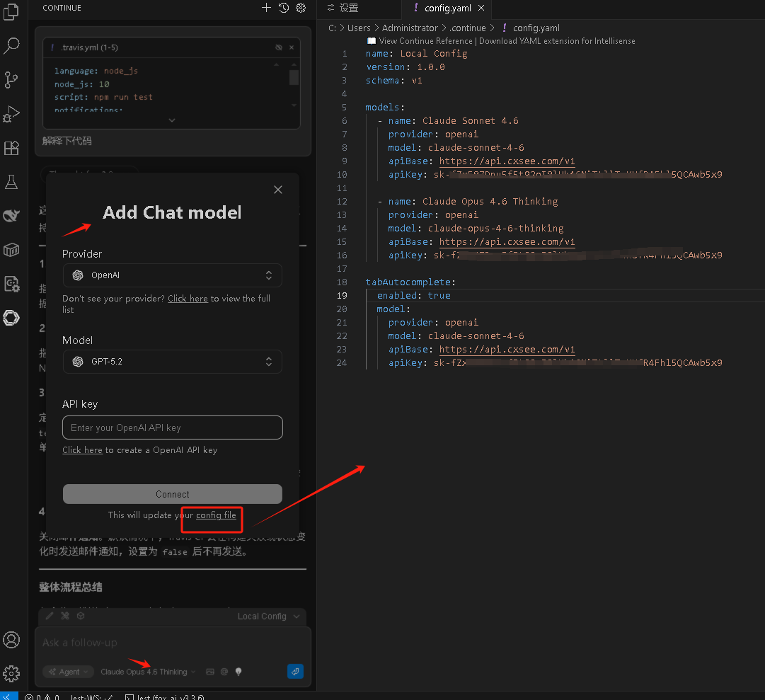
Task: Open the Continue extension icon in activity bar
Action: 11,318
